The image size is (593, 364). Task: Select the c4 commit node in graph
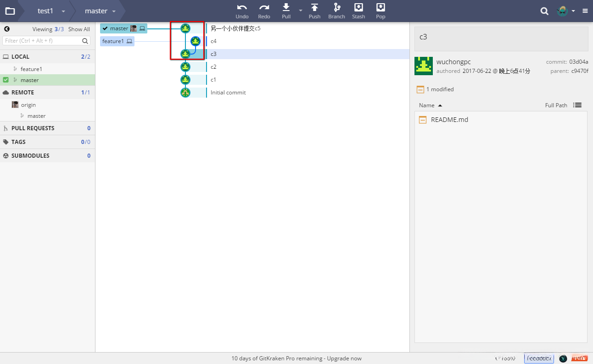tap(196, 41)
